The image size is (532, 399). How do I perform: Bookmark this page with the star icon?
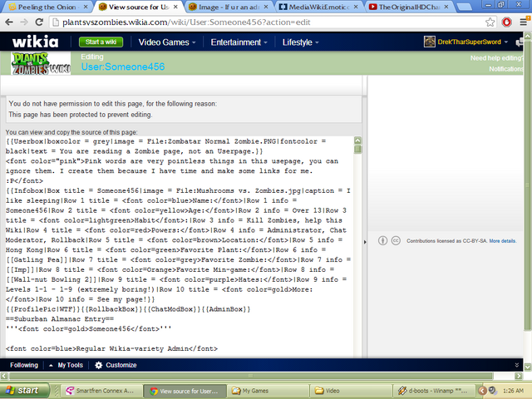point(490,22)
